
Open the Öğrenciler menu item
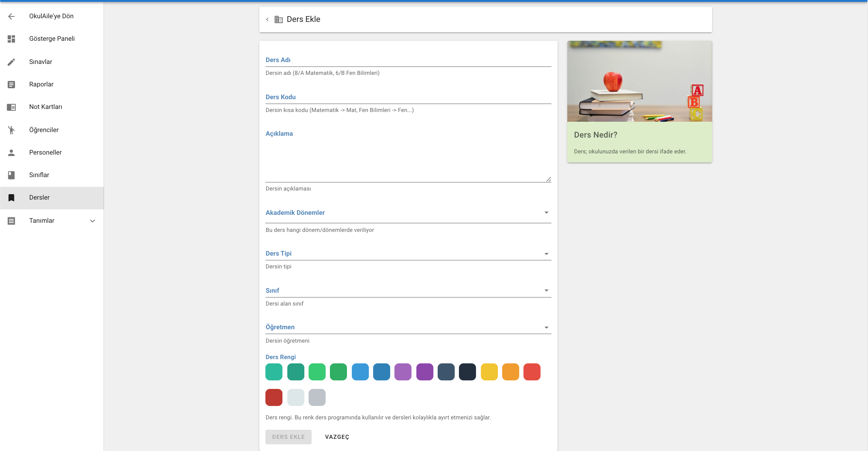(52, 130)
